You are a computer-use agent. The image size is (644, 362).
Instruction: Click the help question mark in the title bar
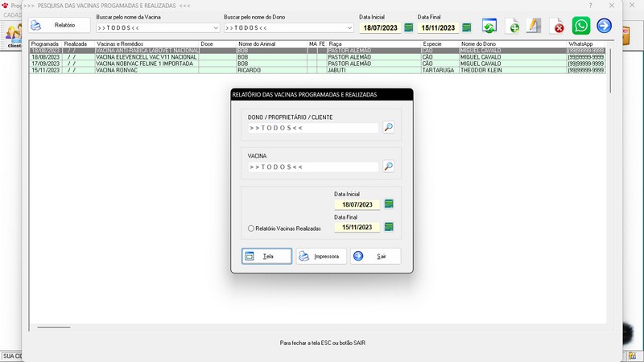coord(591,6)
